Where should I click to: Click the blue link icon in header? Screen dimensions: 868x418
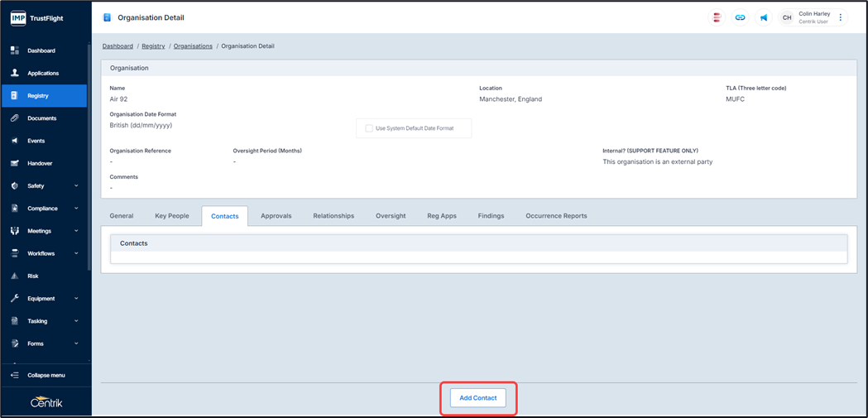[740, 17]
